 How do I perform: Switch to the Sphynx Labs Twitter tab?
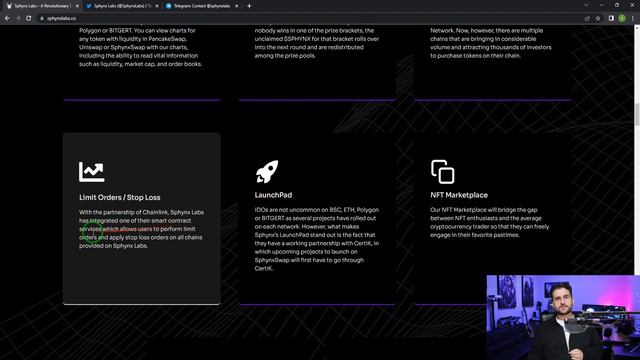[121, 6]
